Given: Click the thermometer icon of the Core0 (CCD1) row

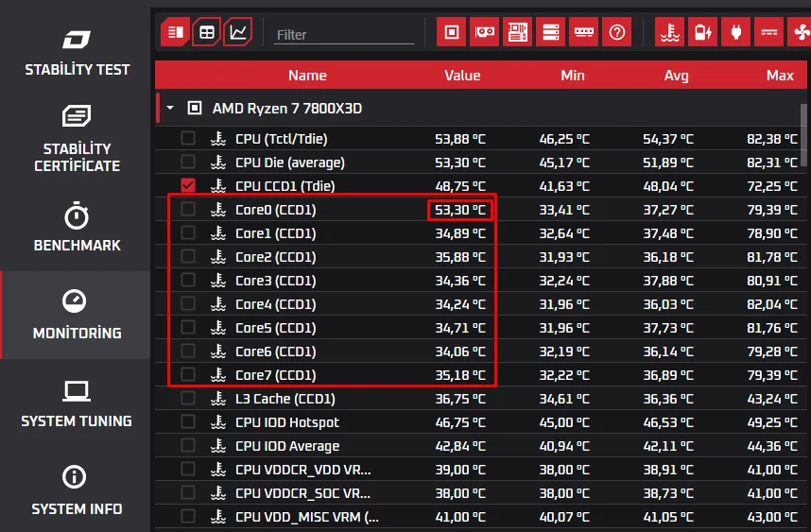Looking at the screenshot, I should click(x=218, y=210).
